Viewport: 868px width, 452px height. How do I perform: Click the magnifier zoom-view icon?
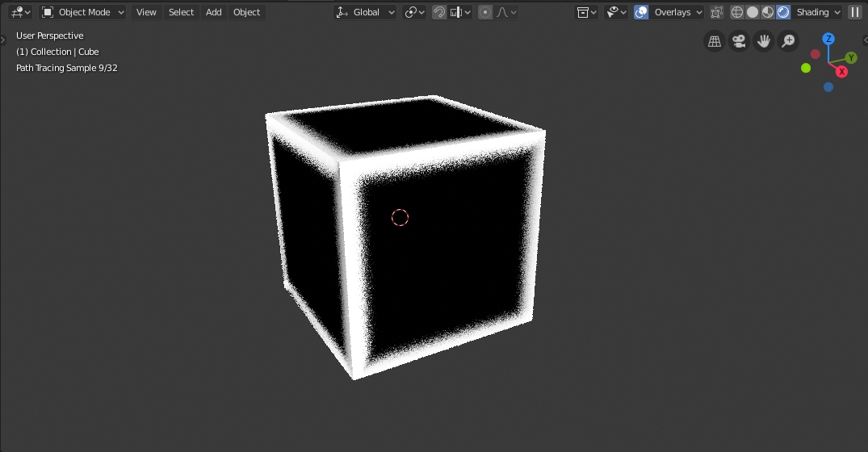point(788,41)
